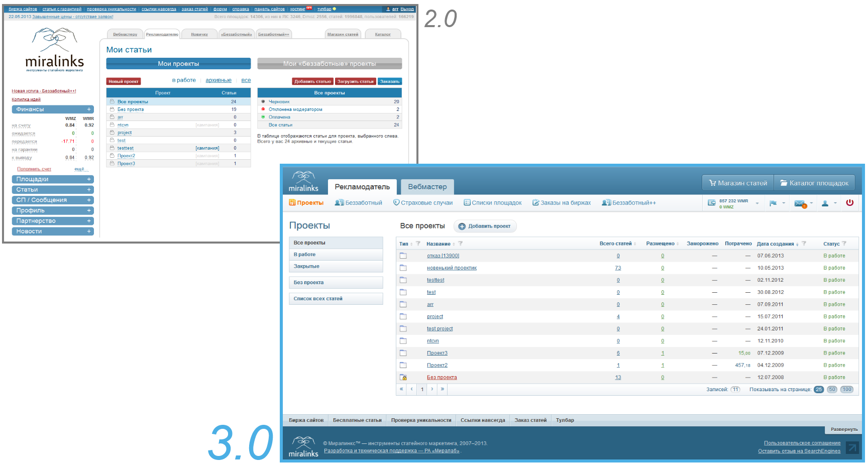Screen dimensions: 868x466
Task: Click the locked folder icon of Без проекта row
Action: 403,377
